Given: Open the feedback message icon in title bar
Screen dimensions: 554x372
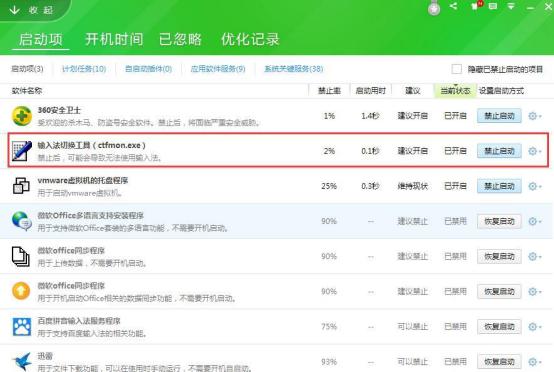Looking at the screenshot, I should click(493, 6).
